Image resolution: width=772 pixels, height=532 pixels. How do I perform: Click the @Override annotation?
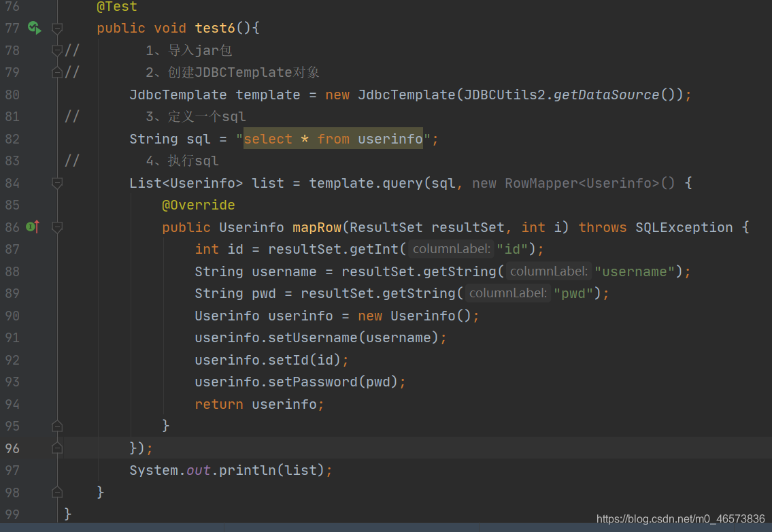[x=199, y=205]
